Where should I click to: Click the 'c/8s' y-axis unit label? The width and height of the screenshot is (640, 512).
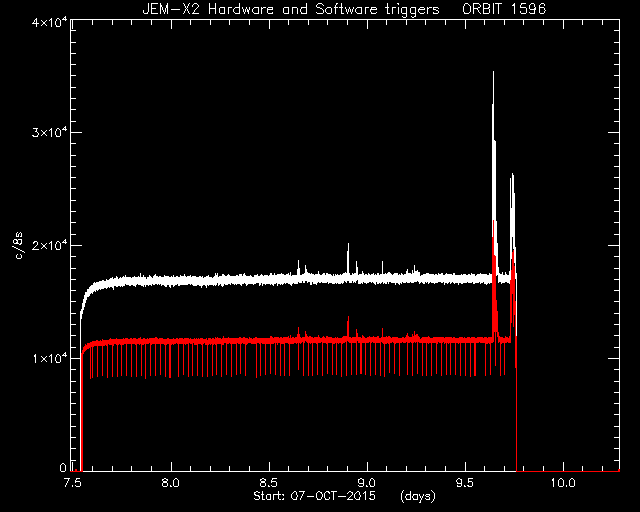(19, 246)
